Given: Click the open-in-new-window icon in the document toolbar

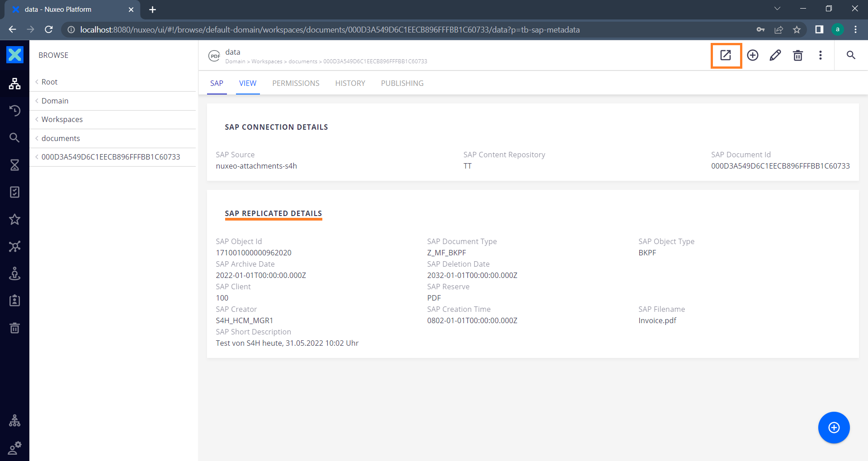Looking at the screenshot, I should [x=726, y=55].
